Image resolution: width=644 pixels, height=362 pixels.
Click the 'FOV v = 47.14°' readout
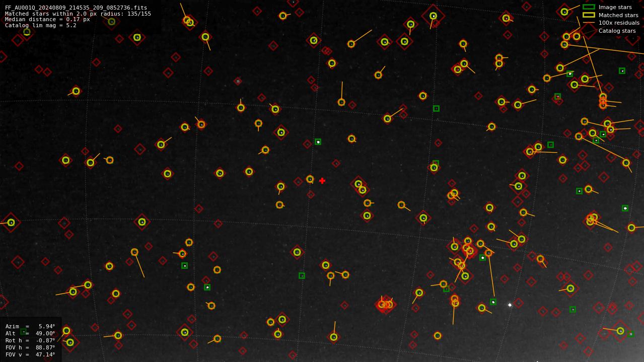click(x=30, y=354)
